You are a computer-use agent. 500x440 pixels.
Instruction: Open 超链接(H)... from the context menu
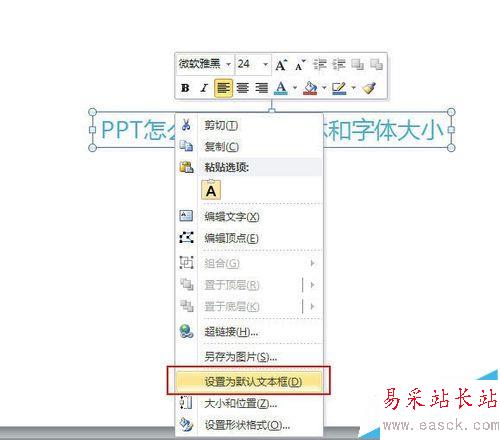click(x=249, y=332)
